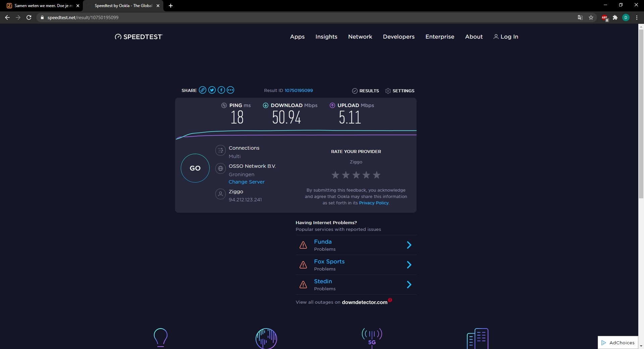The image size is (644, 349).
Task: Open the Insights menu item
Action: click(326, 37)
